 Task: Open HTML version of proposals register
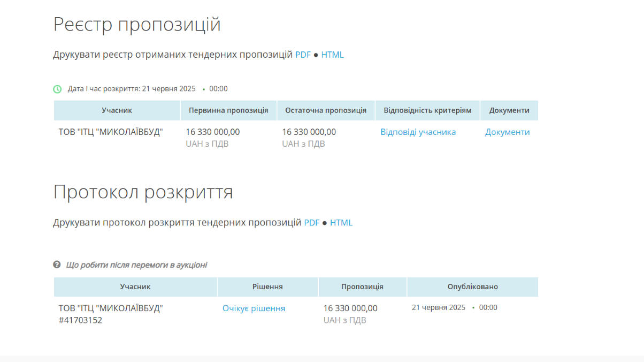tap(332, 55)
